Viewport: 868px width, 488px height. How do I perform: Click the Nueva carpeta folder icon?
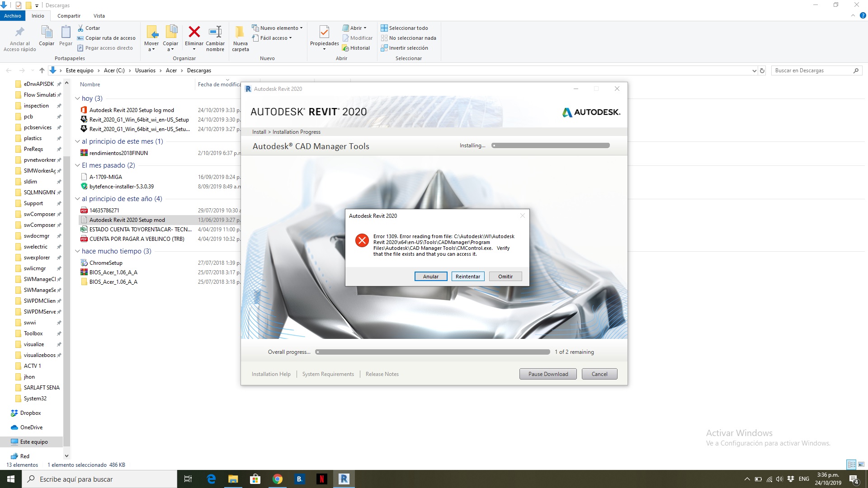click(240, 32)
